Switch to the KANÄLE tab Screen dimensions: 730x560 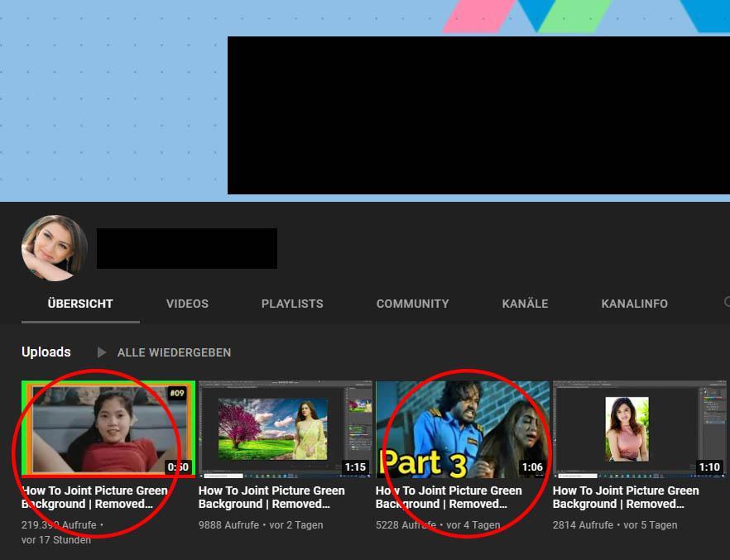(525, 304)
